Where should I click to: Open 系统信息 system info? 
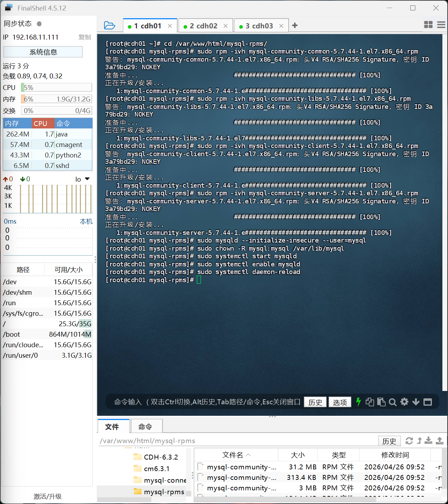[x=43, y=51]
